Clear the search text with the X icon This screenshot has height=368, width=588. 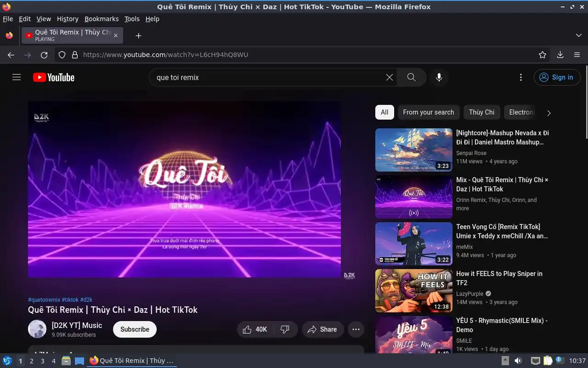389,77
